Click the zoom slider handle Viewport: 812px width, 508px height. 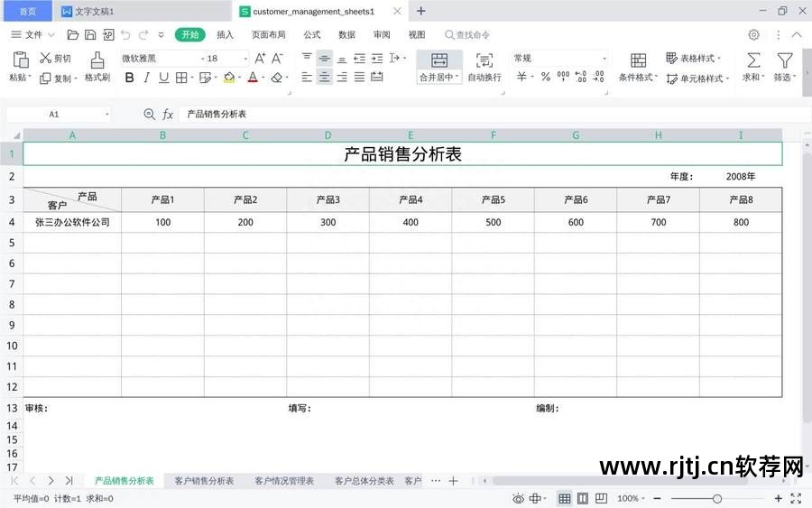717,499
